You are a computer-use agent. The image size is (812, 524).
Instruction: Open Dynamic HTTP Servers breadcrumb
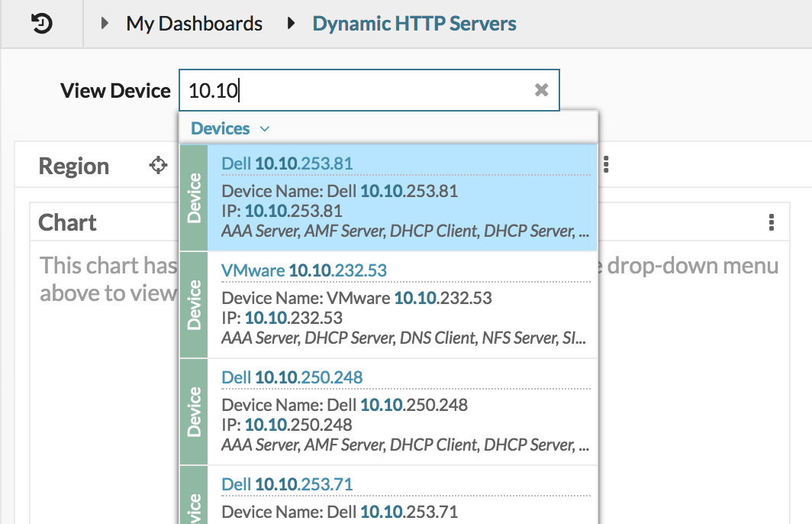point(414,24)
